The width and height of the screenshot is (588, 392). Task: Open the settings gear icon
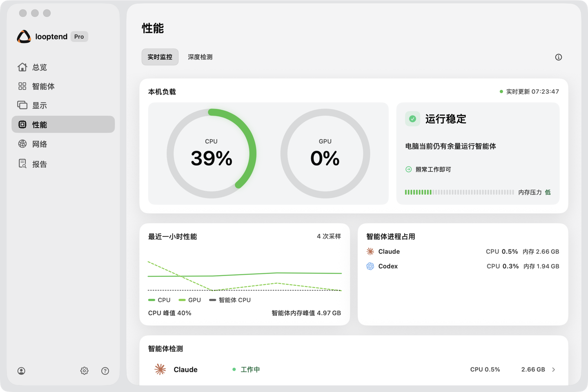[x=85, y=371]
